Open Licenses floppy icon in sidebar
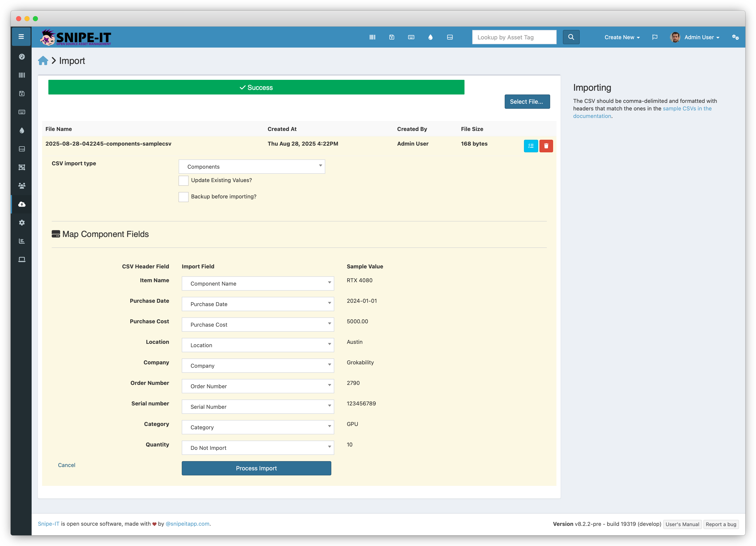Viewport: 756px width, 546px height. point(22,93)
